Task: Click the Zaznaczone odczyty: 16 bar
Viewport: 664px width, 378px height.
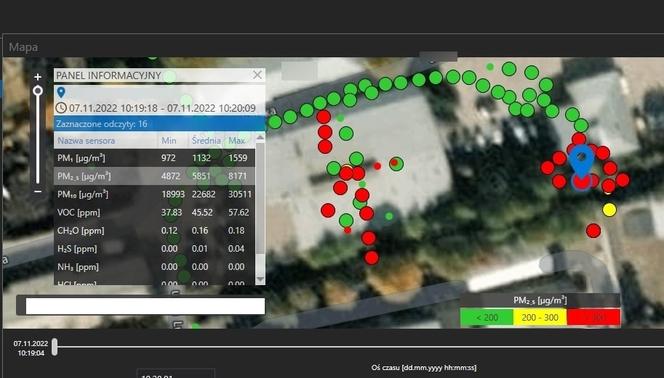Action: [x=160, y=124]
